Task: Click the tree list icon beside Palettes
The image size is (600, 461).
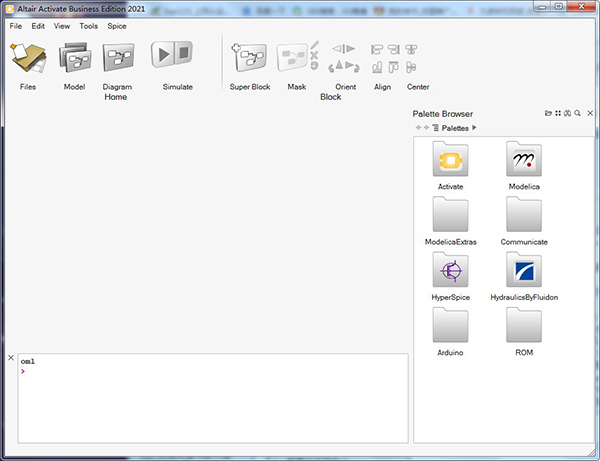Action: pos(435,128)
